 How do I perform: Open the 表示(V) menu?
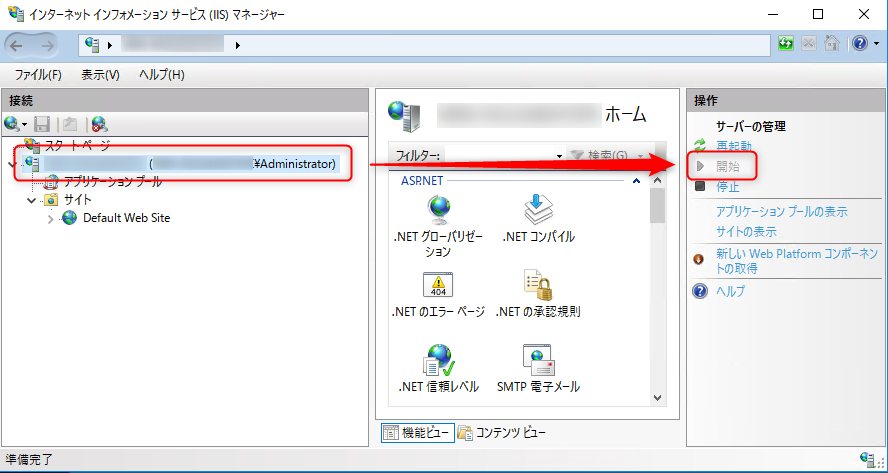[x=100, y=75]
